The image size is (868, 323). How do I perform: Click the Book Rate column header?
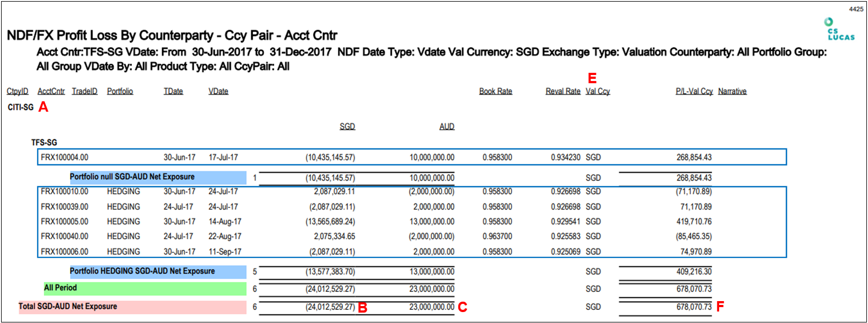pyautogui.click(x=495, y=91)
